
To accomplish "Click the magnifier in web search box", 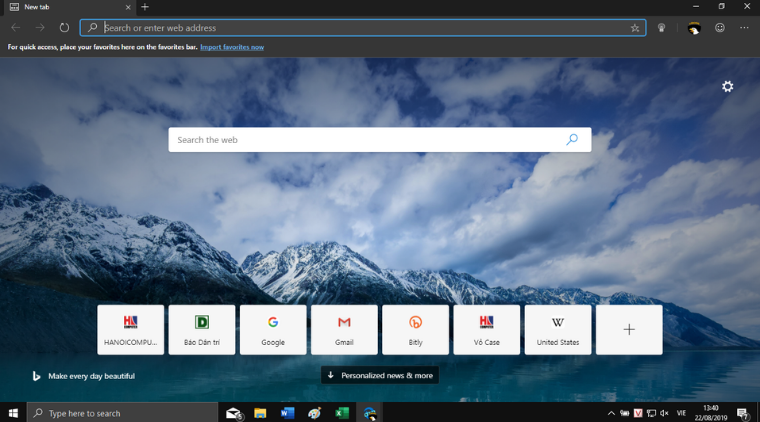I will coord(572,140).
